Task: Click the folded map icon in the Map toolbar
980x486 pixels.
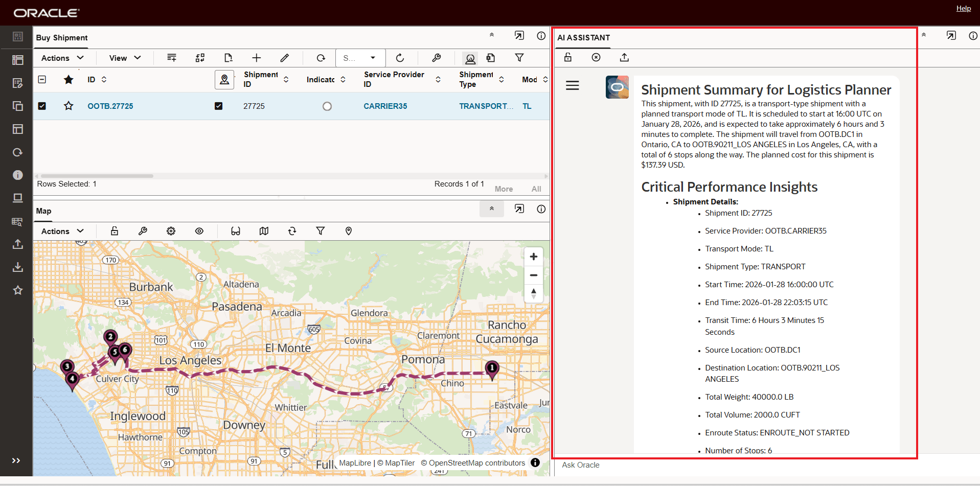Action: point(264,231)
